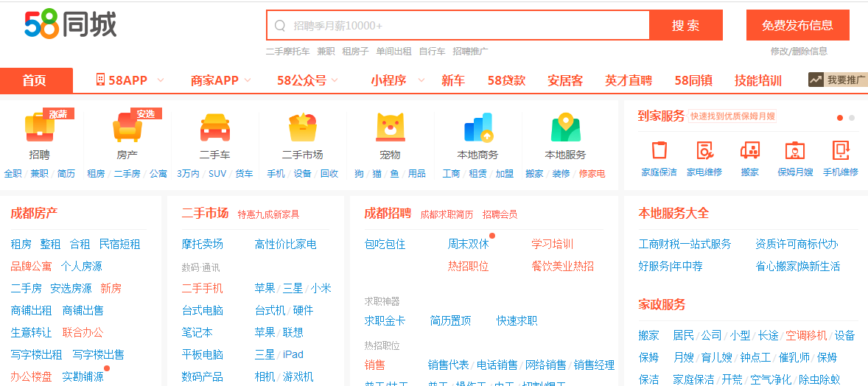
Task: Open the 58同镇 nav item
Action: 693,80
